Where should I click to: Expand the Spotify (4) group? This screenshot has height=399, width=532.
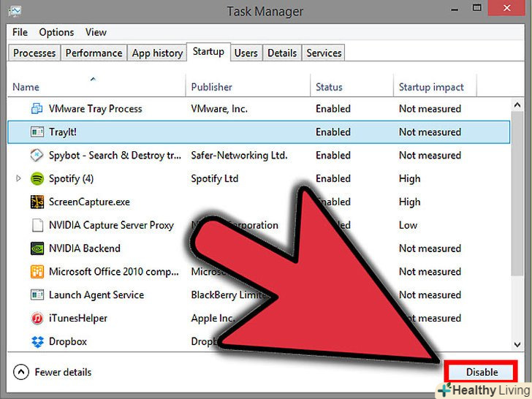click(x=18, y=178)
